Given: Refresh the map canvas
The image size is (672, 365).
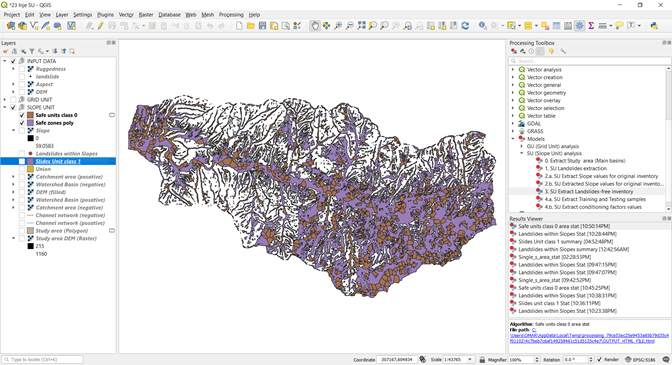Looking at the screenshot, I should coord(465,26).
